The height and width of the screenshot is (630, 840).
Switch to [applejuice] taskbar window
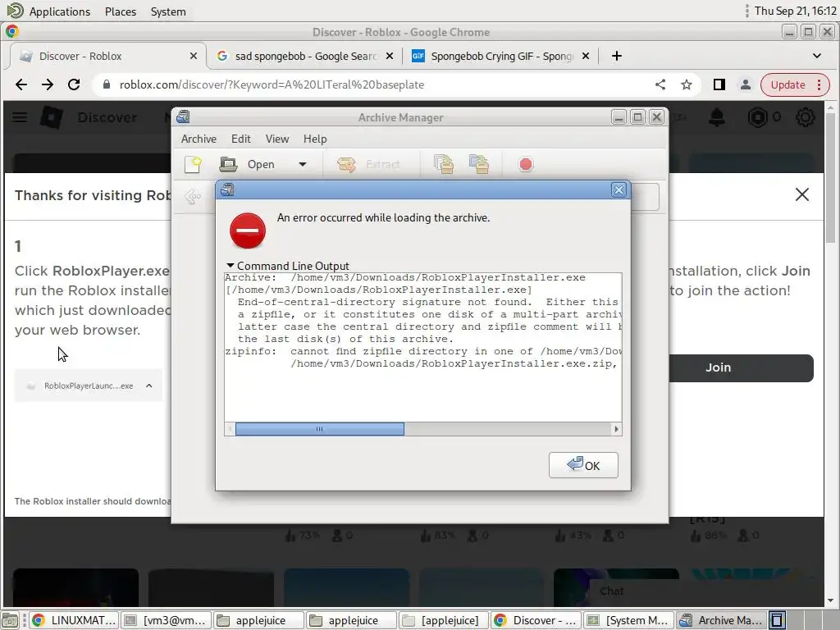pos(443,620)
